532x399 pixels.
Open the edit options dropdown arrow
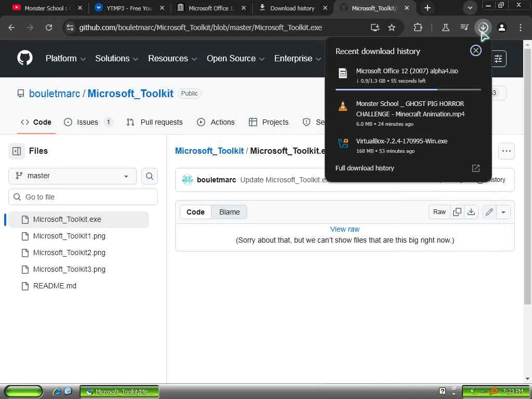point(503,212)
